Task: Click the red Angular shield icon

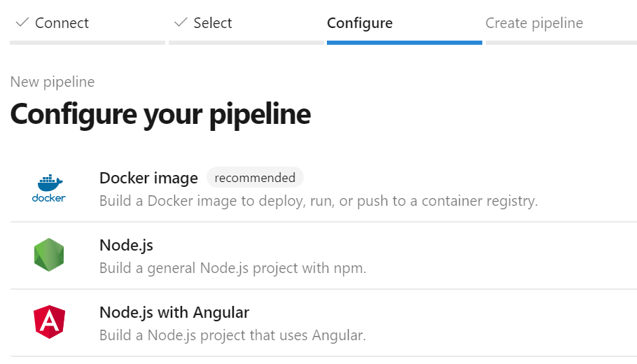Action: (48, 323)
